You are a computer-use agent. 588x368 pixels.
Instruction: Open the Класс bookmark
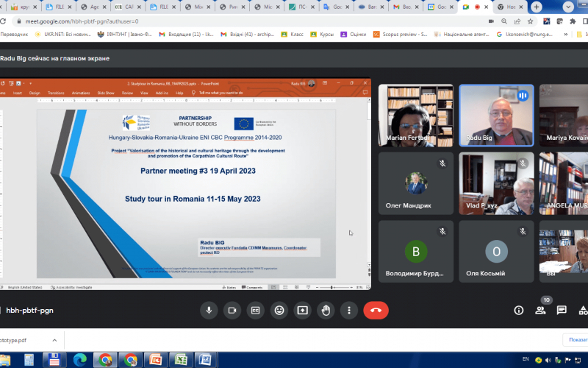coord(292,34)
